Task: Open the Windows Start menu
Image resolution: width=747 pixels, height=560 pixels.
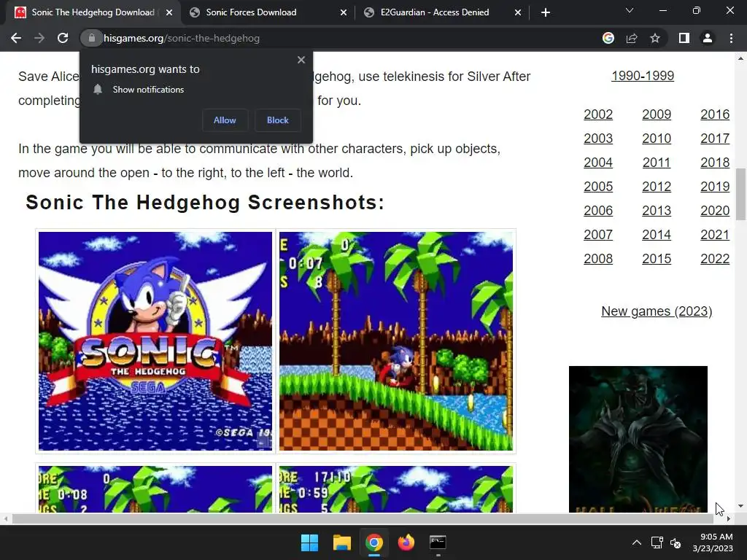Action: 309,542
